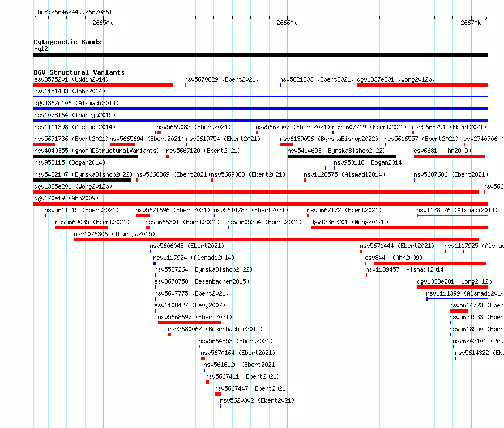The image size is (504, 428).
Task: Select nsv5414693 (ByrskaBishop2022) label
Action: [336, 151]
